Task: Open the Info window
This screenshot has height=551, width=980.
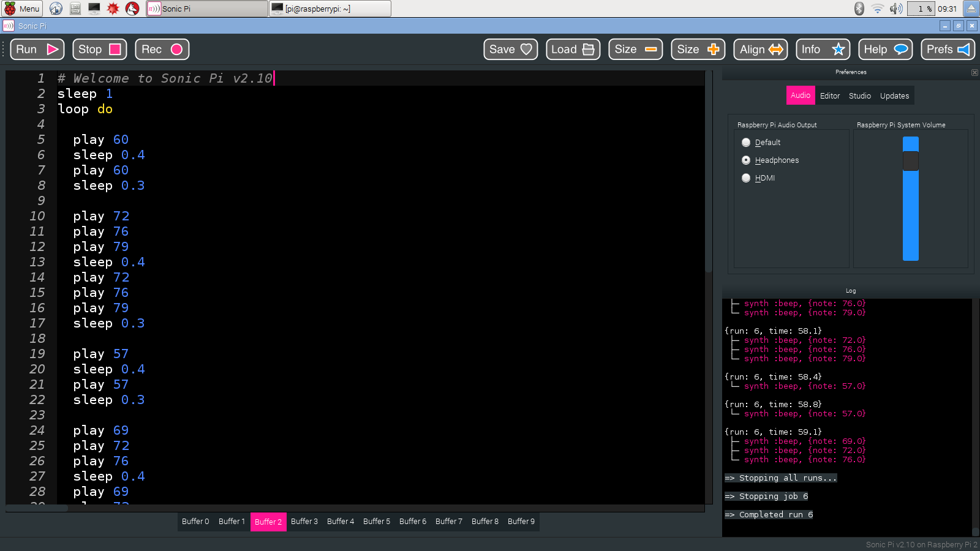Action: [x=823, y=50]
